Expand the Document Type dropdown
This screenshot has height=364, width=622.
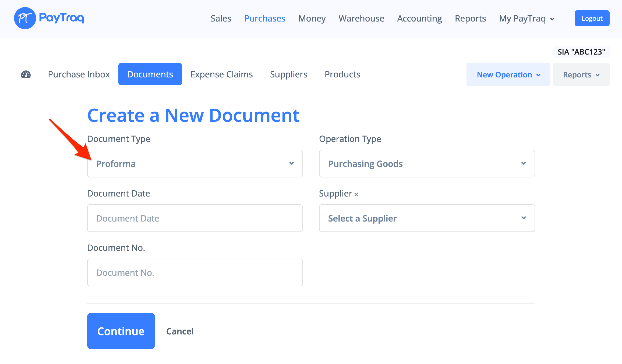coord(195,163)
